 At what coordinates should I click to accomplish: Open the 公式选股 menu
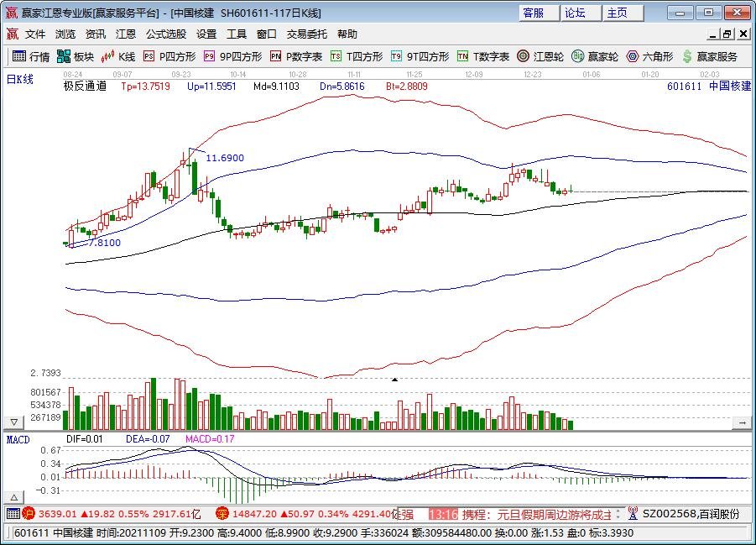pos(166,34)
